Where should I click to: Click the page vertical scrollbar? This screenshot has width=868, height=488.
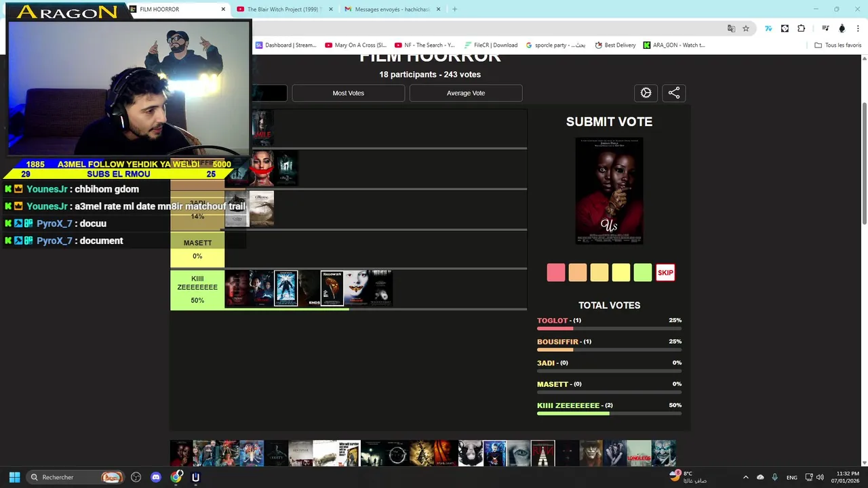click(x=865, y=163)
